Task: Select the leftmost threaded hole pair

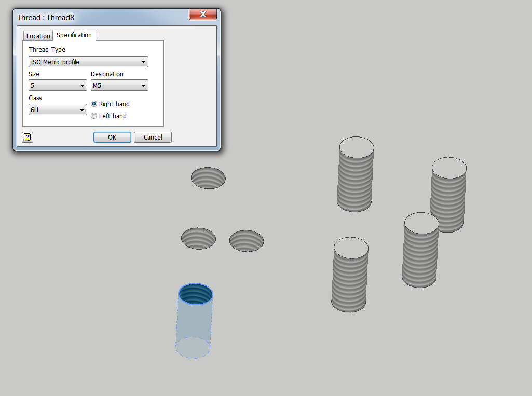Action: tap(198, 239)
